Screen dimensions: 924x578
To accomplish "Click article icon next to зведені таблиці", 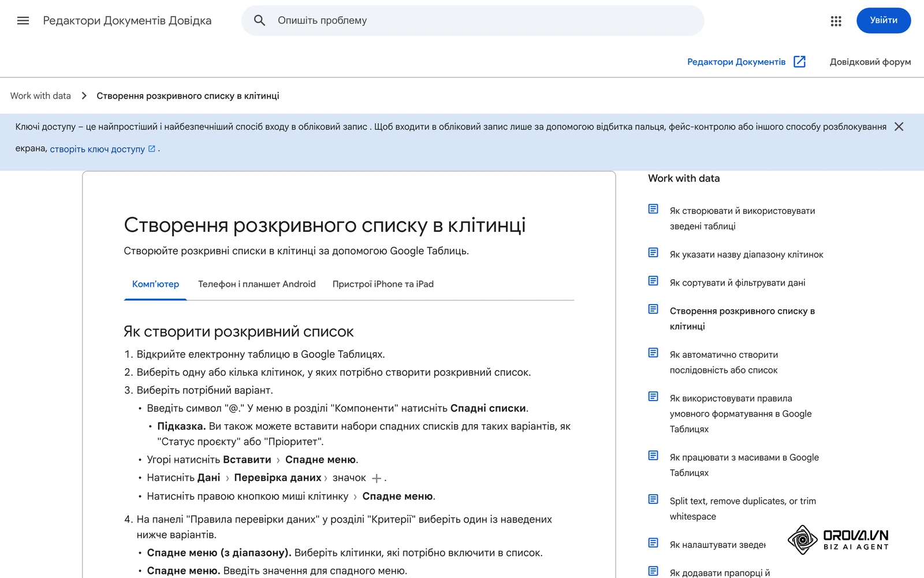I will (x=653, y=209).
